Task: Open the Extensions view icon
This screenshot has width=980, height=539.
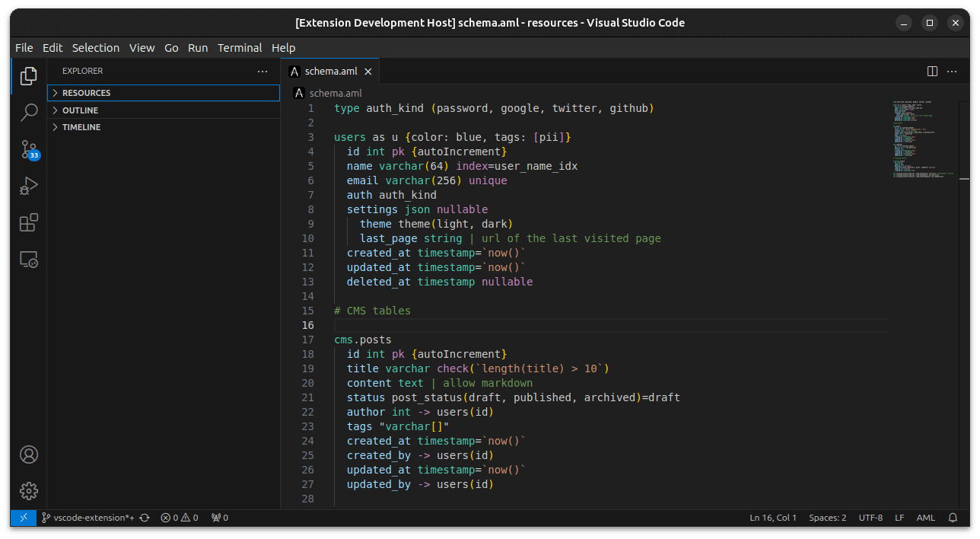Action: pyautogui.click(x=29, y=222)
